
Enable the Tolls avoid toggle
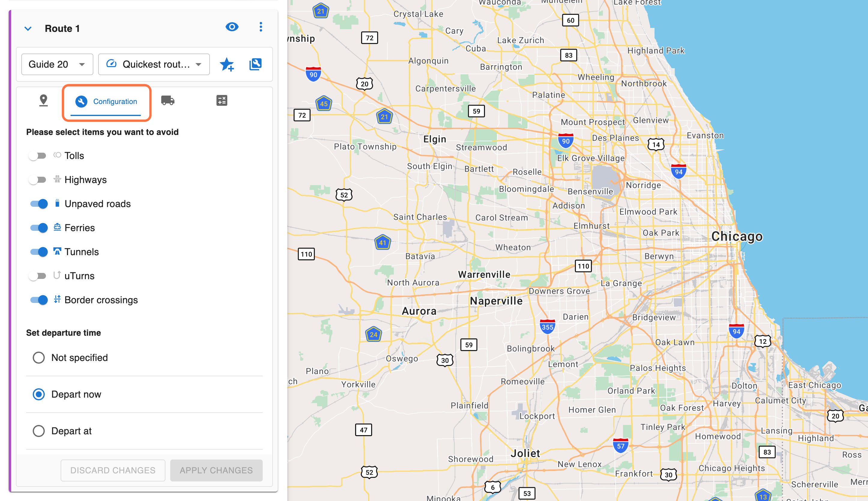(38, 156)
